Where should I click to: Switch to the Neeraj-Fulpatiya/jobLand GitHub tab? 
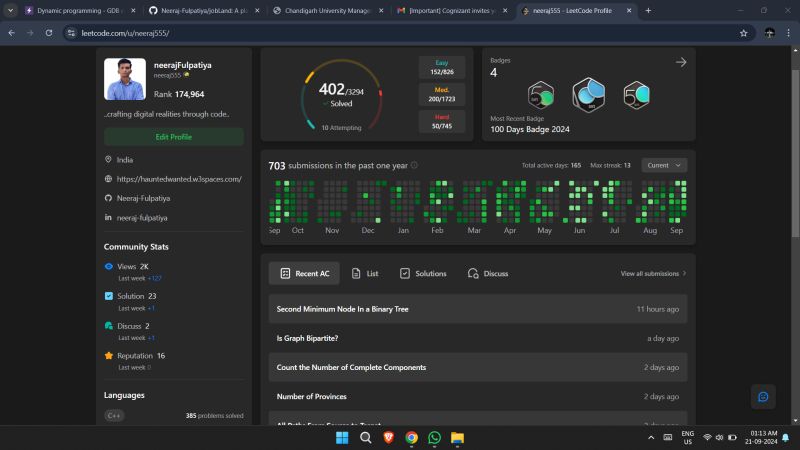[x=202, y=10]
